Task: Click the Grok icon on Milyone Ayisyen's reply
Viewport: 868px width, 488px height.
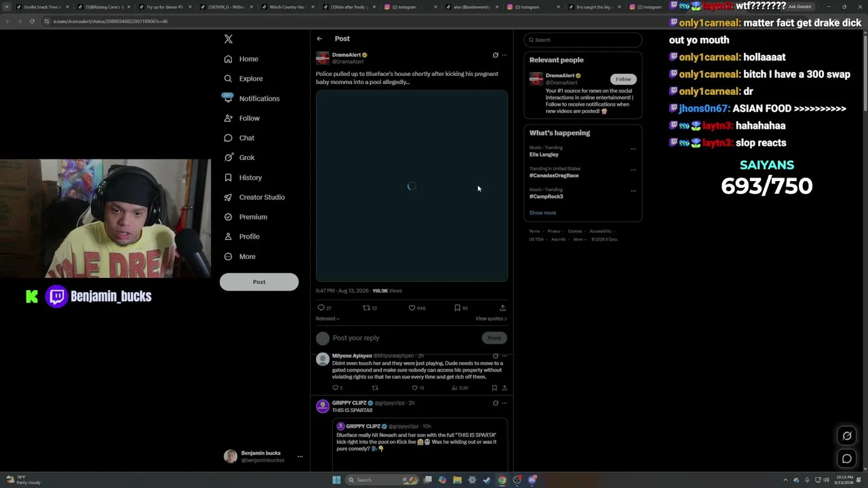Action: tap(495, 356)
